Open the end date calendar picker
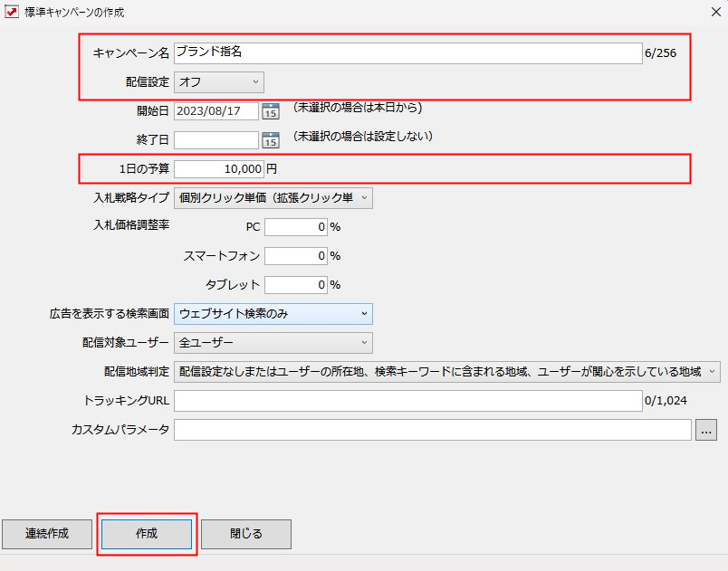 (x=271, y=140)
